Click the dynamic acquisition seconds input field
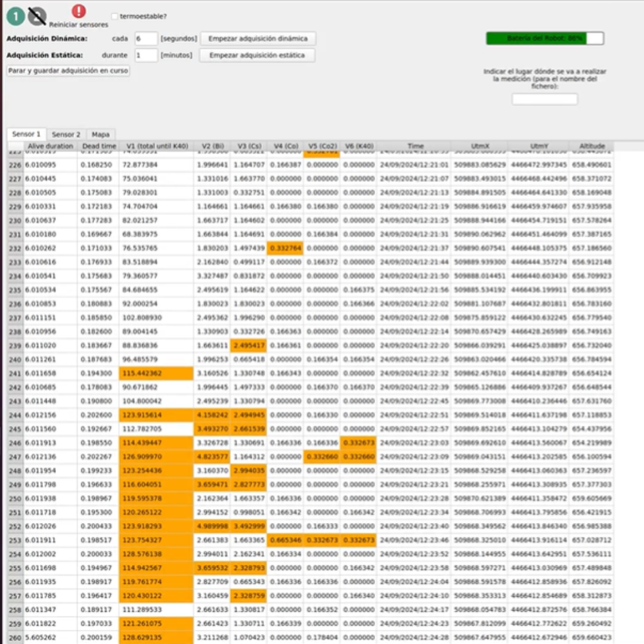644x644 pixels. [146, 39]
